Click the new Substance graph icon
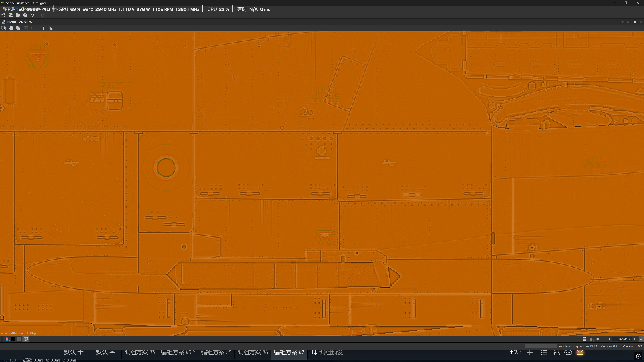 [x=11, y=15]
